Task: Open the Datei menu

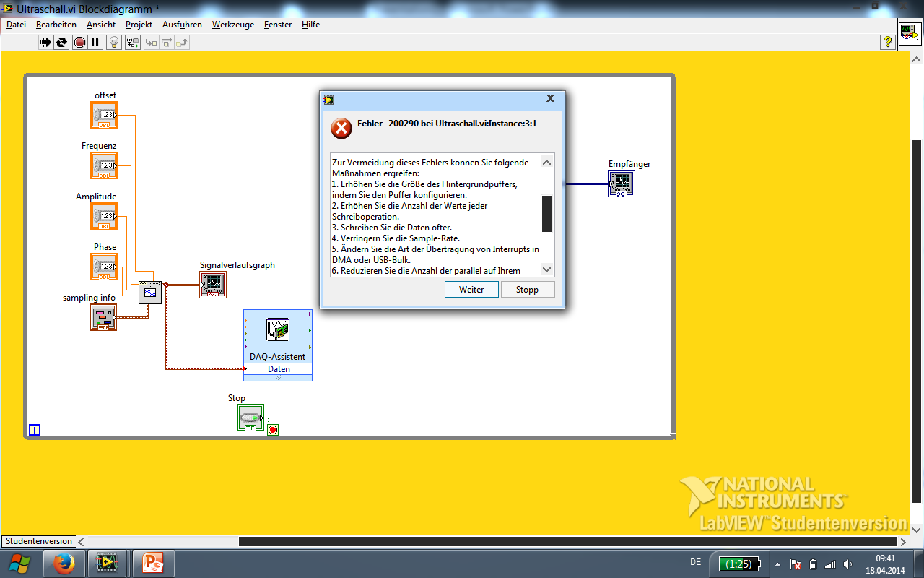Action: 16,25
